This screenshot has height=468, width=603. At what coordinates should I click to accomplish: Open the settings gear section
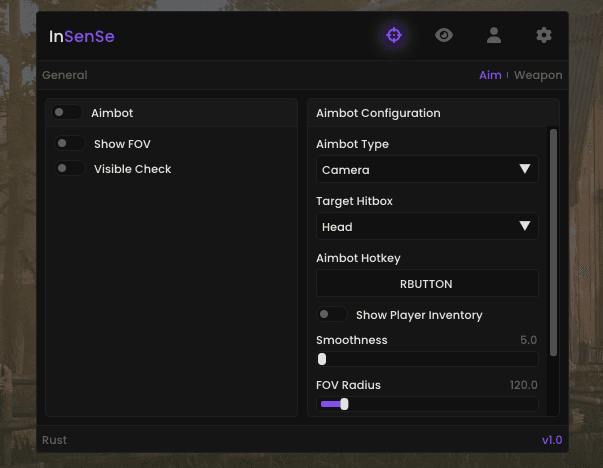pyautogui.click(x=544, y=36)
